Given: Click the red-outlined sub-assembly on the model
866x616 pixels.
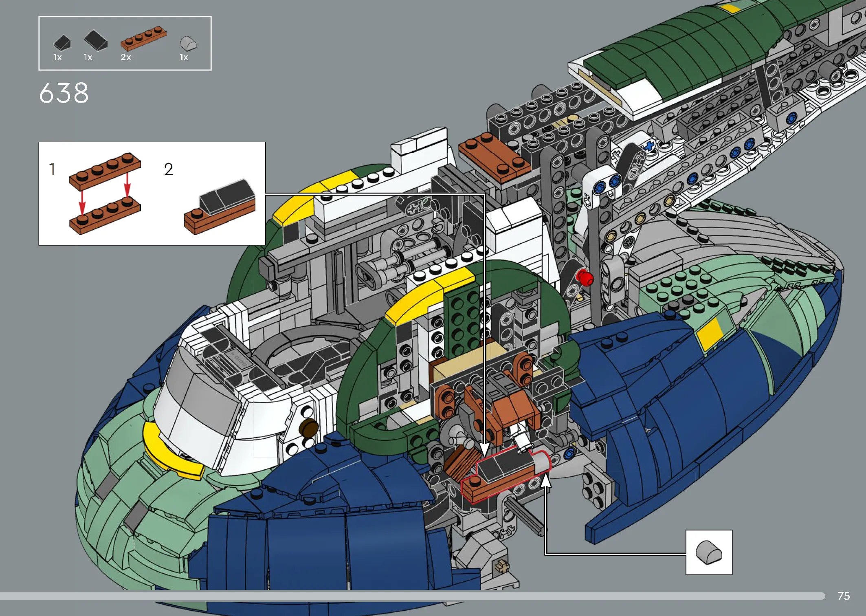Looking at the screenshot, I should pos(506,476).
